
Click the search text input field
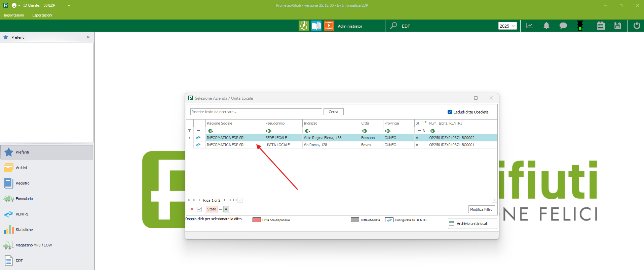(256, 112)
